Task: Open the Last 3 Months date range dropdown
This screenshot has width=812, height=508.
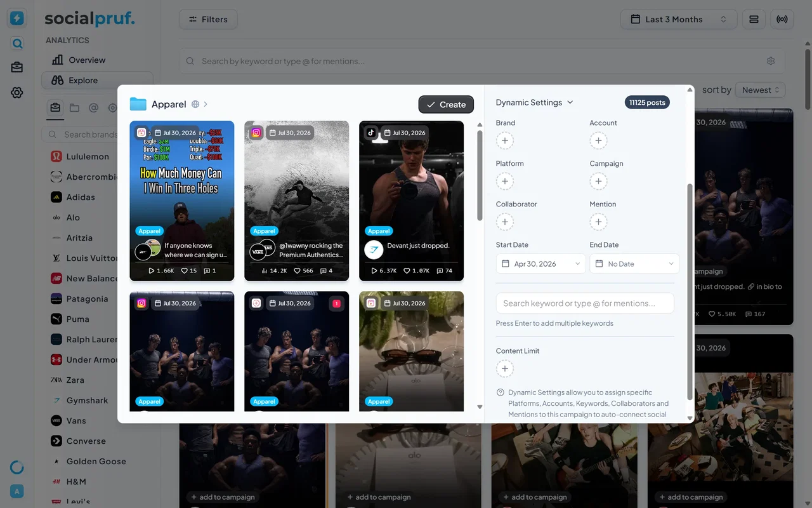Action: (679, 19)
